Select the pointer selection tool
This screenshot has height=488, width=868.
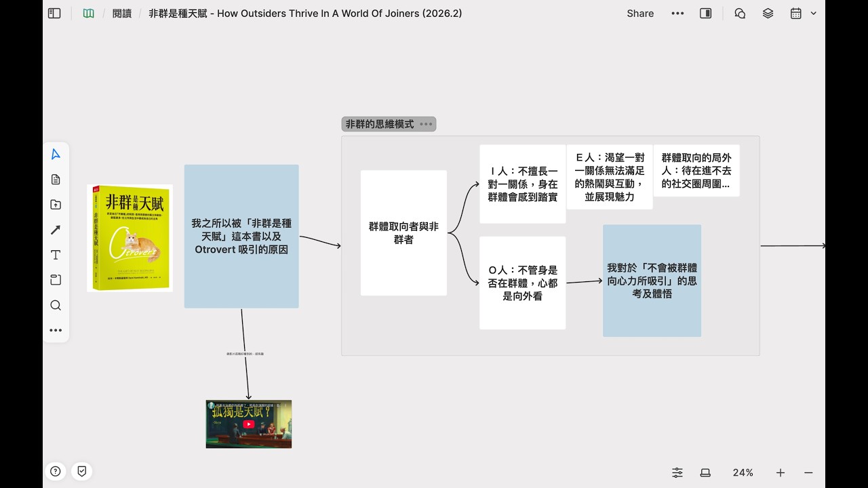tap(56, 155)
